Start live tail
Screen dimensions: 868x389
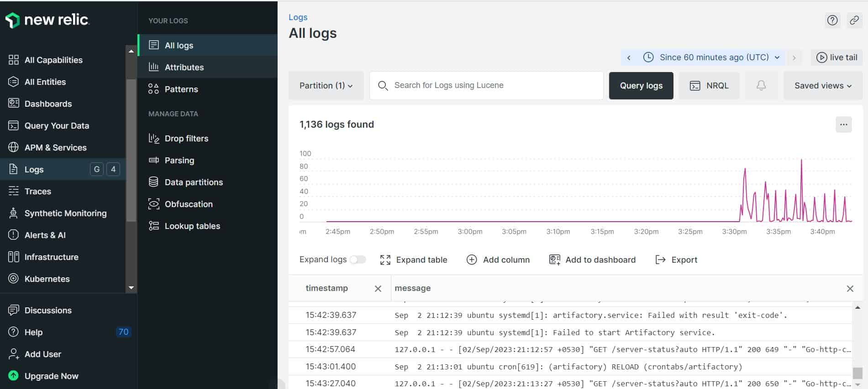click(x=836, y=57)
